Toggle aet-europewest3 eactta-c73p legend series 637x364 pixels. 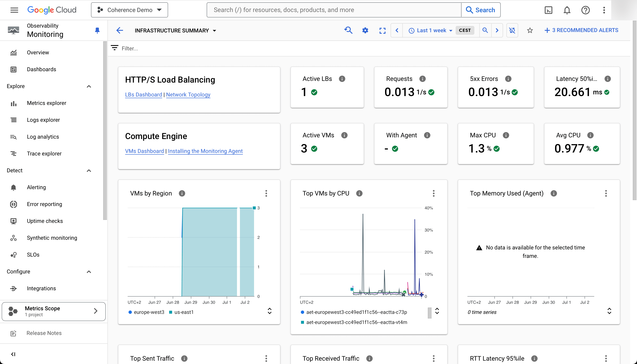pos(354,312)
